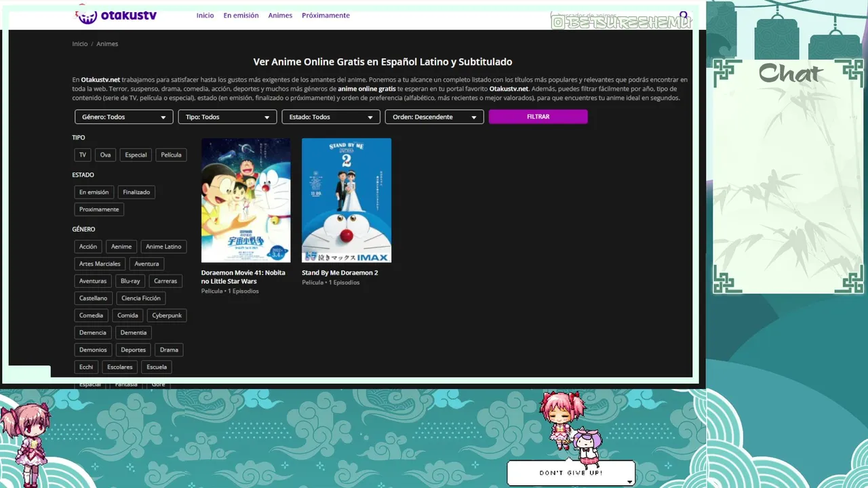
Task: Open the En emisión nav item
Action: coord(241,16)
